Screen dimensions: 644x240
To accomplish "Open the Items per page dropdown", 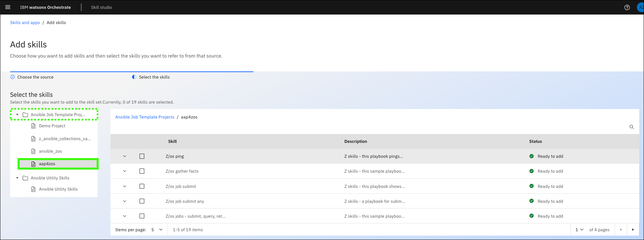I will [157, 230].
